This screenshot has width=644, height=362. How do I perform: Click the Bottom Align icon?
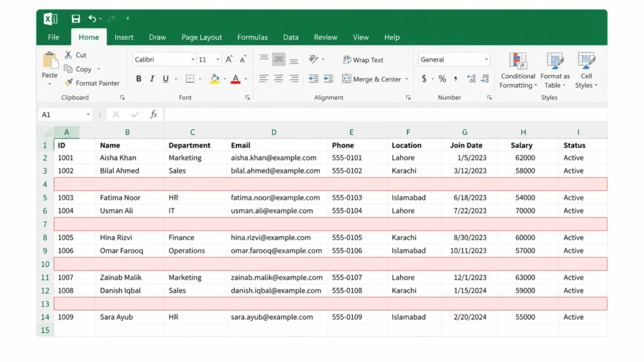294,61
